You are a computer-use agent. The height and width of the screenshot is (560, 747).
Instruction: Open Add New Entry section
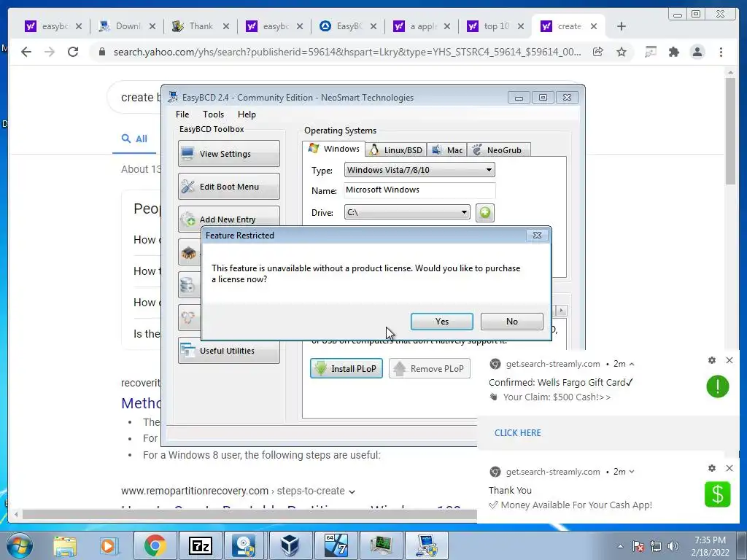pyautogui.click(x=228, y=219)
